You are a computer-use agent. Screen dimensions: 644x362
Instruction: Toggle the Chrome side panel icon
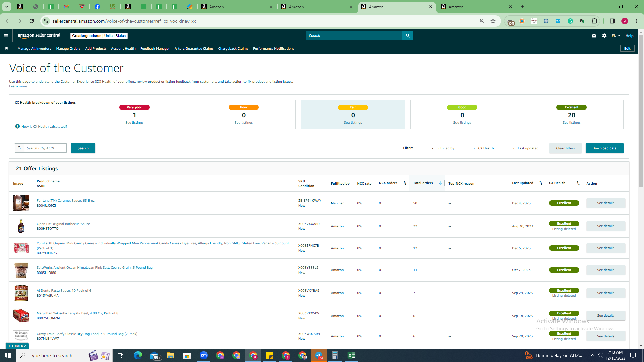tap(612, 21)
